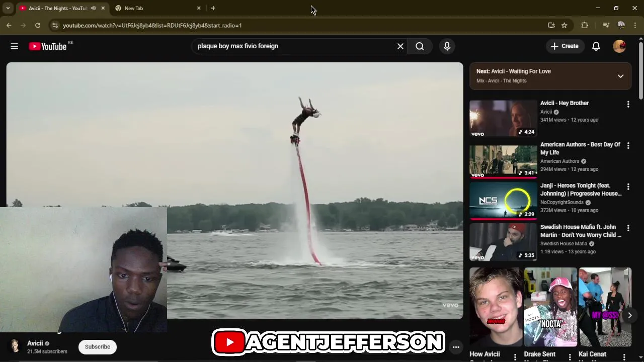Open the Kai Cenat short thumbnail
The image size is (644, 362).
click(605, 307)
